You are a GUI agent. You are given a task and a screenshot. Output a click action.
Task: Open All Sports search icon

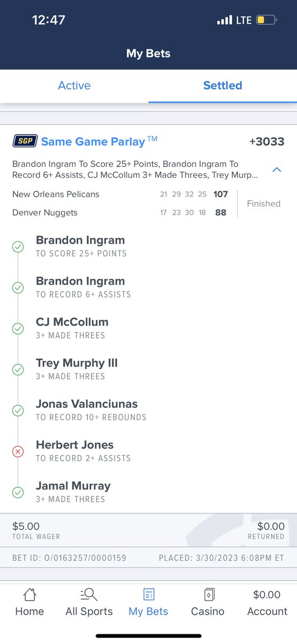[x=88, y=594]
